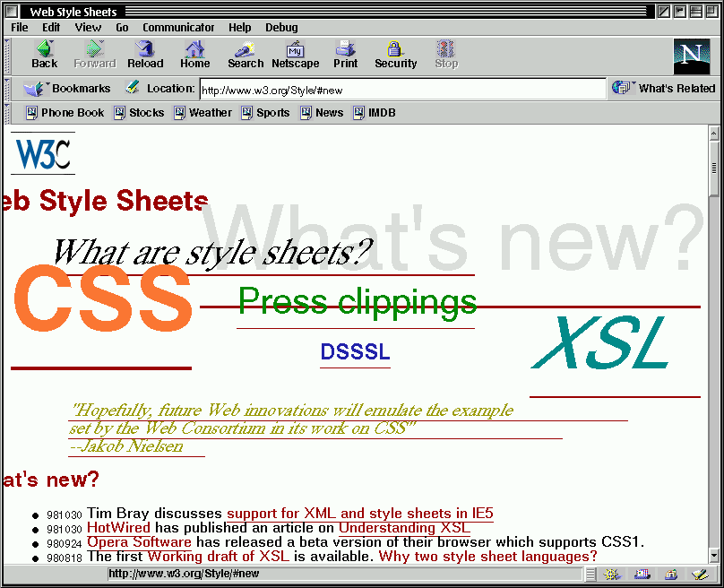Open the HotWired link
The height and width of the screenshot is (588, 724).
pos(118,527)
